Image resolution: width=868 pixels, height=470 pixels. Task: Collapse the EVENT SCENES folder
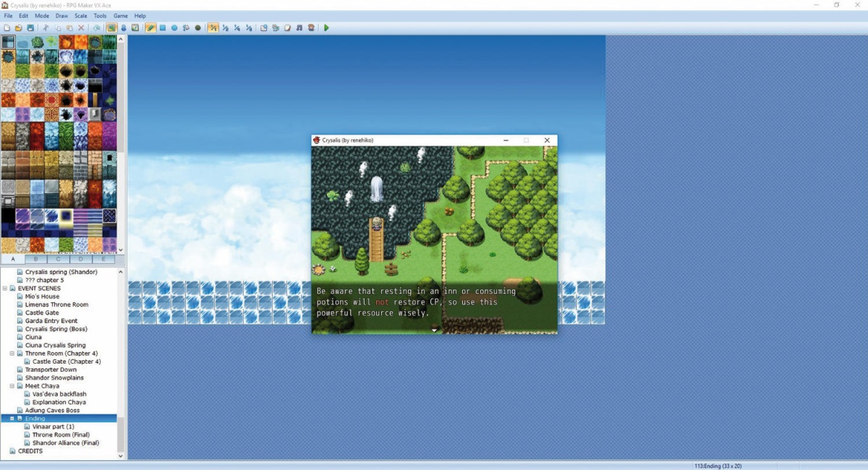(x=4, y=289)
